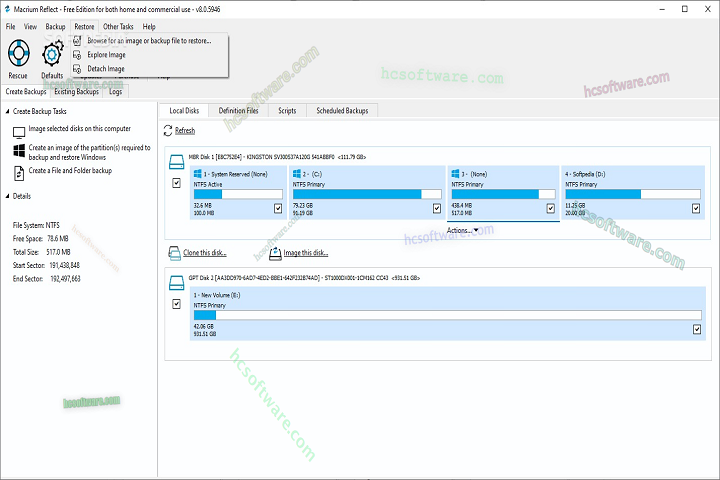This screenshot has height=480, width=720.
Task: Select Detach Image from the Restore menu
Action: tap(150, 69)
